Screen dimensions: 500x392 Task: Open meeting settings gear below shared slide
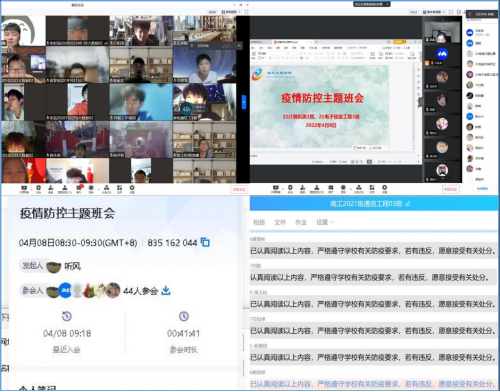click(x=384, y=189)
